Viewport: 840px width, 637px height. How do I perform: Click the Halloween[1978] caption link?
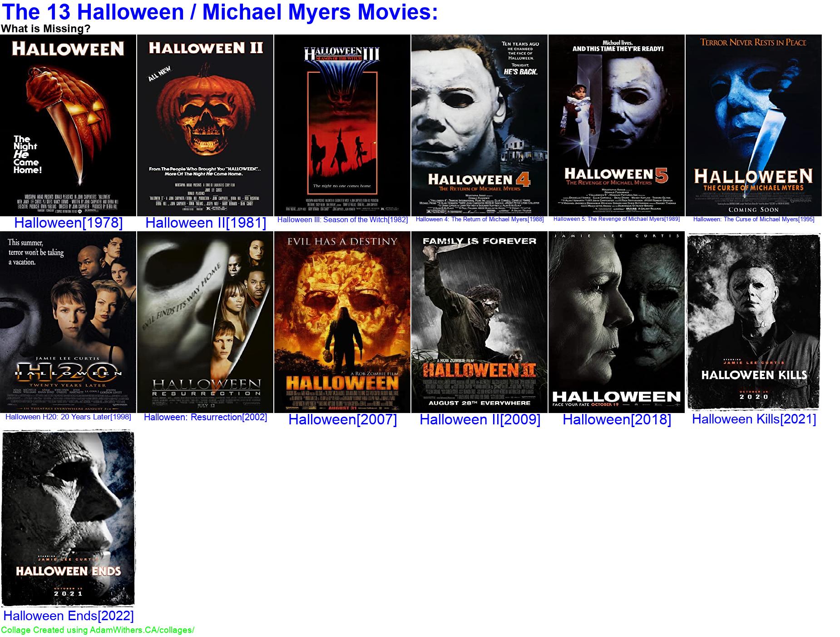tap(69, 223)
